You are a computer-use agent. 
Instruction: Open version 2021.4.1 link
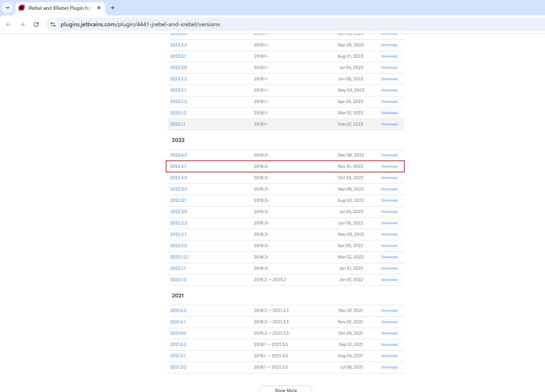[178, 322]
